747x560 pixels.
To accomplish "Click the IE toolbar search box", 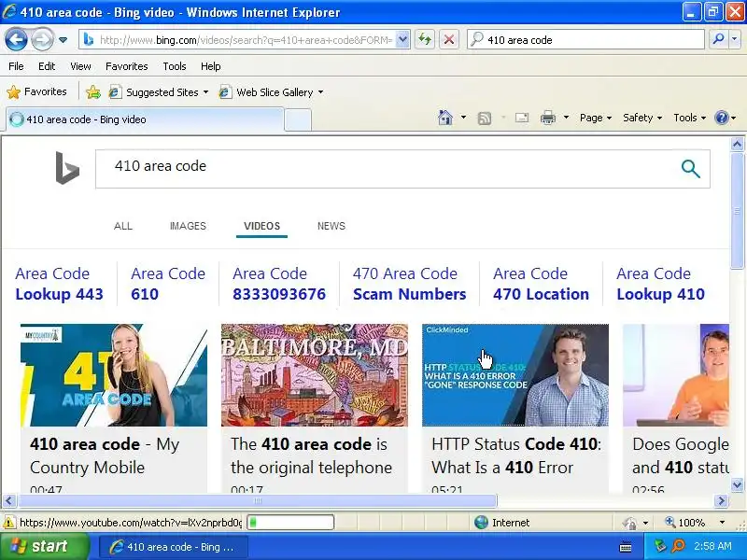I will tap(586, 40).
